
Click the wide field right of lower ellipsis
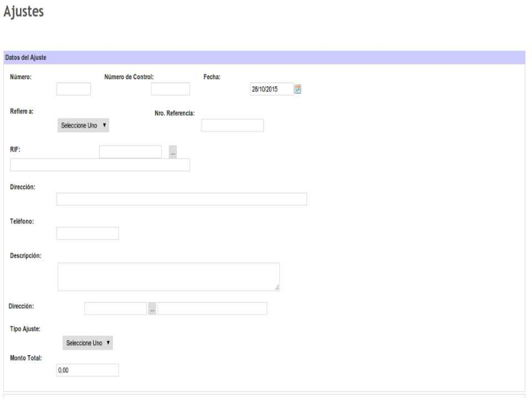point(212,309)
